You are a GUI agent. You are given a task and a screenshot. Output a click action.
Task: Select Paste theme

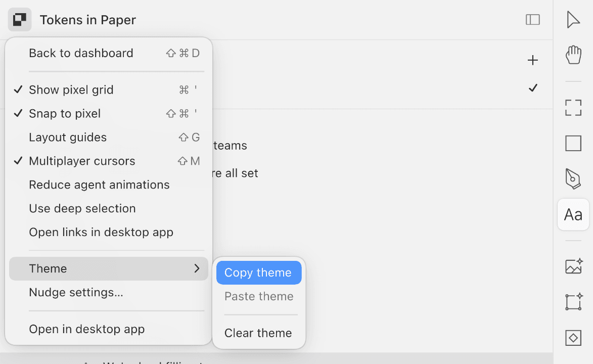click(x=259, y=296)
